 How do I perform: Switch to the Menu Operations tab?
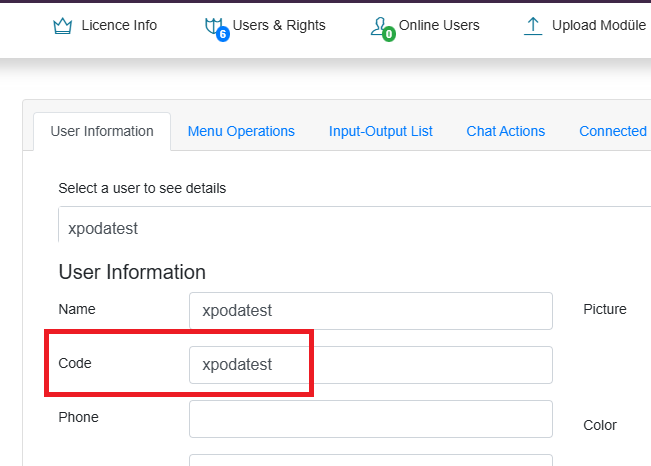(241, 131)
